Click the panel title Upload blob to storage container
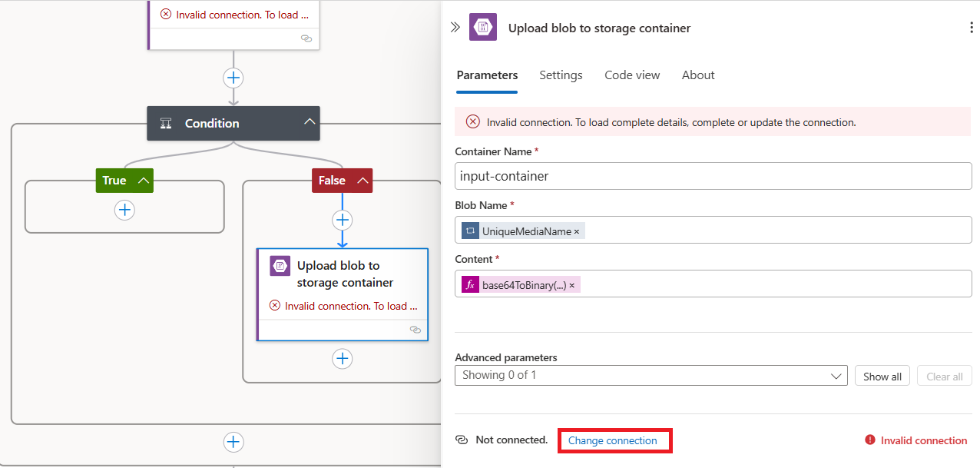Image resolution: width=980 pixels, height=468 pixels. pyautogui.click(x=599, y=28)
